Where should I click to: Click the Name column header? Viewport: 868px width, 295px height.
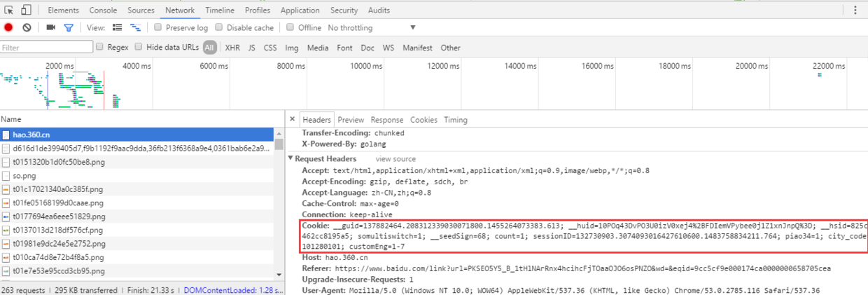pyautogui.click(x=141, y=119)
